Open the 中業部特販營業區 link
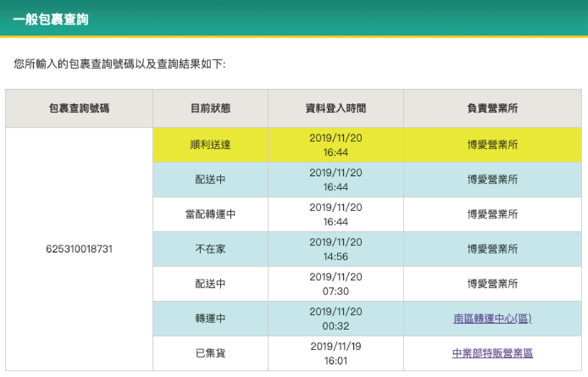 tap(492, 353)
